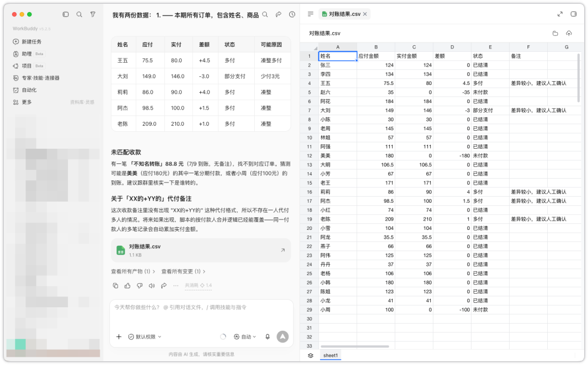The width and height of the screenshot is (588, 365).
Task: Click the cloud upload icon
Action: (569, 33)
